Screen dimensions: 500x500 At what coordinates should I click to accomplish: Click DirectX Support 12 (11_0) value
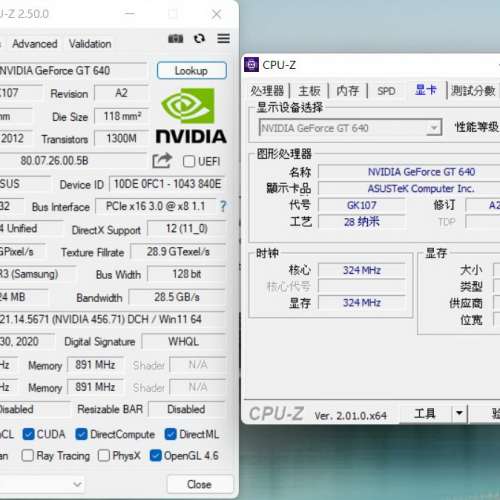tap(187, 229)
